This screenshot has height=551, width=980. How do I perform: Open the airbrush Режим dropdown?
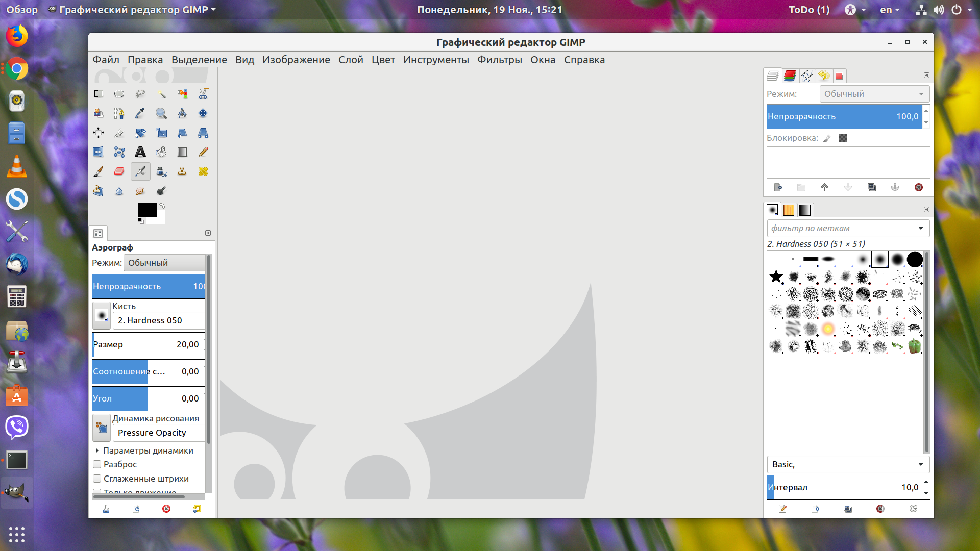164,263
